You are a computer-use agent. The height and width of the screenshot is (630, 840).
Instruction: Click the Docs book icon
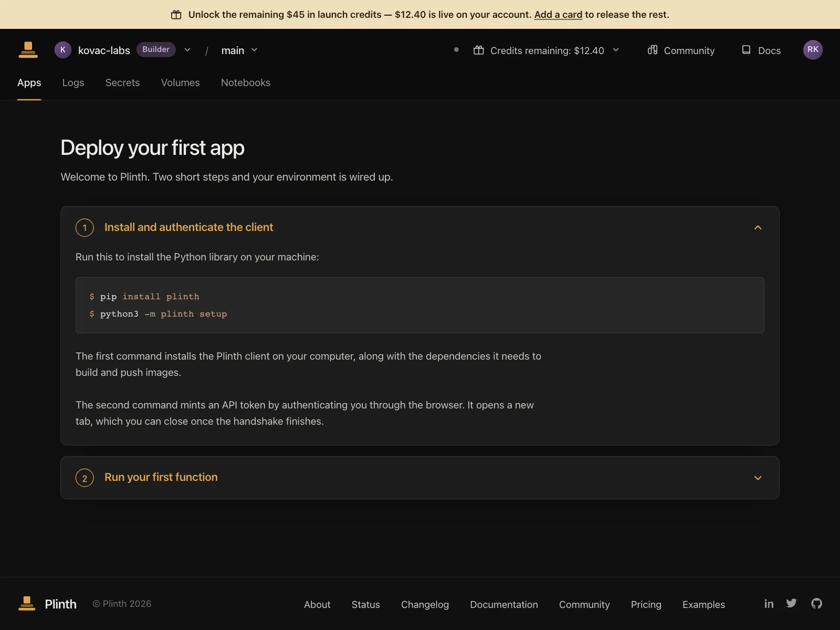tap(746, 50)
